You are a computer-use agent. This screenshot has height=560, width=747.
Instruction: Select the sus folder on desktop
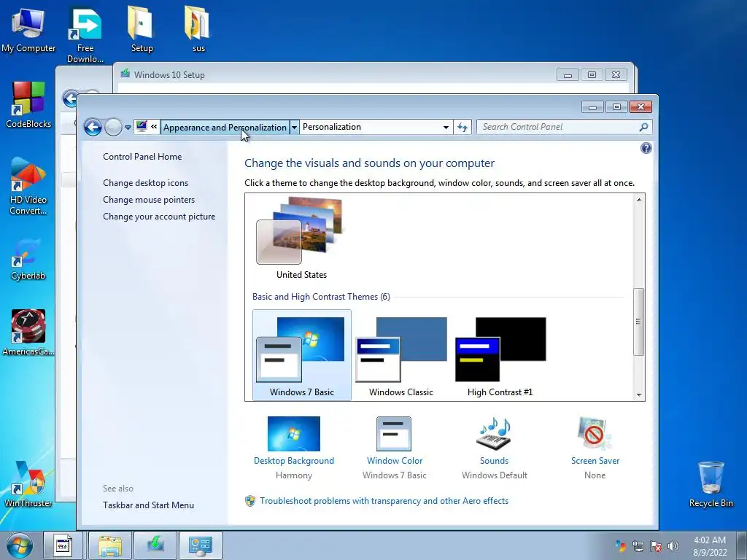pos(198,29)
